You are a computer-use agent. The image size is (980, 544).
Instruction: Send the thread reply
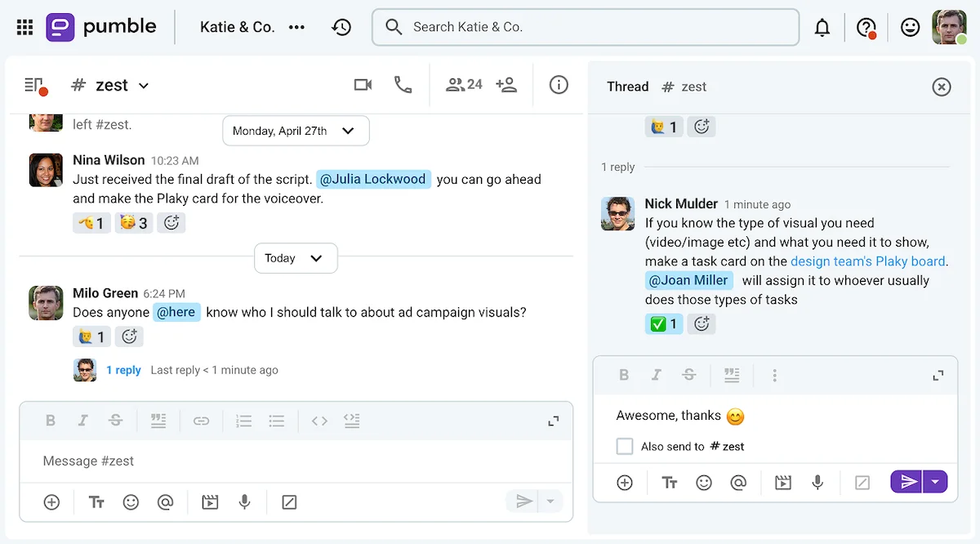[906, 482]
